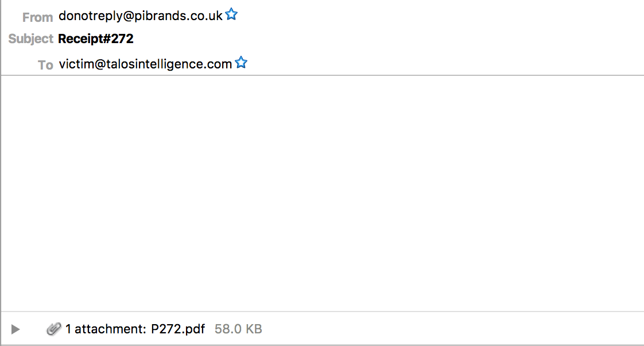Screen dimensions: 644x346
Task: Click blank header space right of the sender star
Action: [440, 15]
